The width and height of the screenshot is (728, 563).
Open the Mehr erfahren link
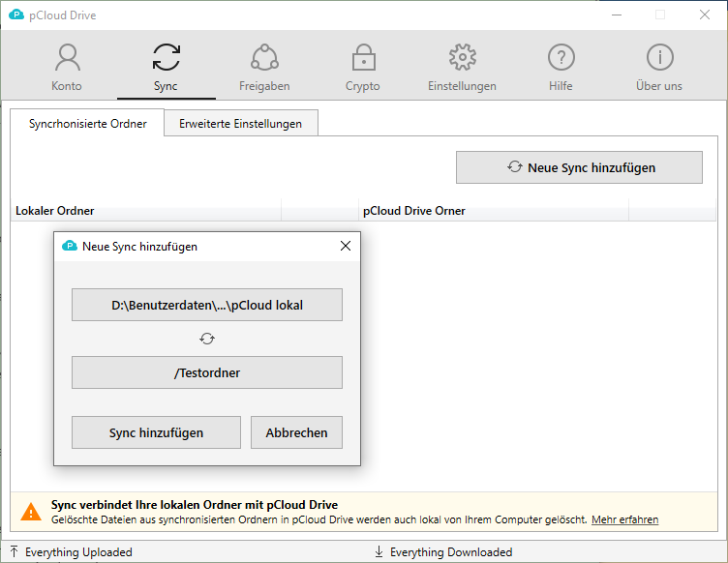(625, 519)
